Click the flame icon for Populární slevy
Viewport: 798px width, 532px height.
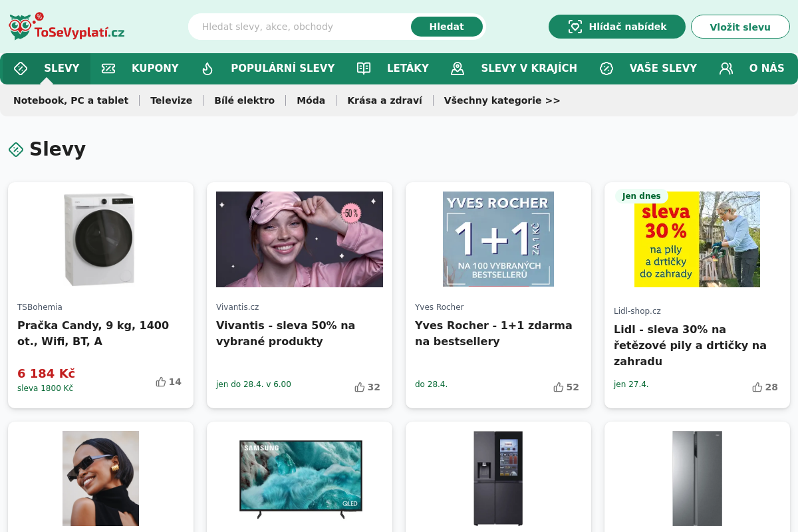(x=207, y=68)
